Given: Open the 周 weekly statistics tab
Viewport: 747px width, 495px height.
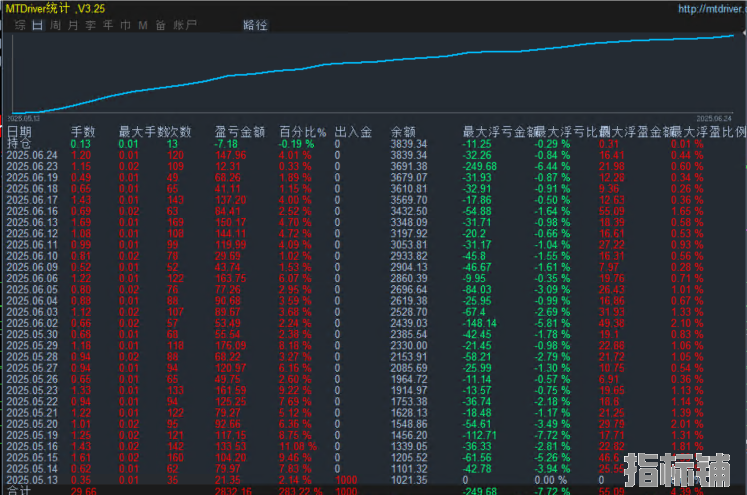Looking at the screenshot, I should (55, 25).
